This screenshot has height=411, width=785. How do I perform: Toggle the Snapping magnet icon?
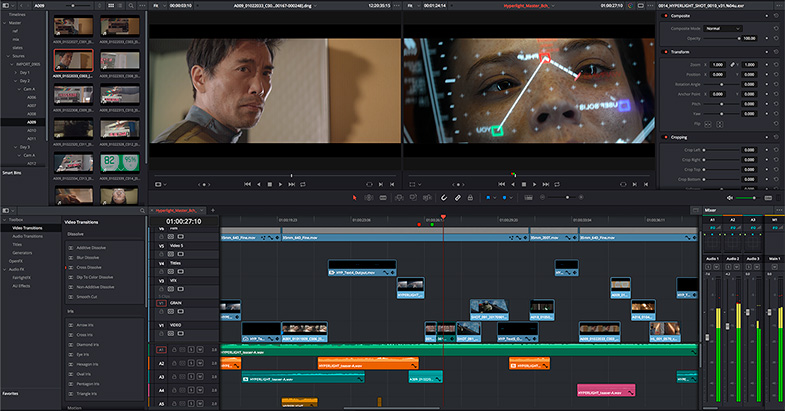(x=444, y=197)
